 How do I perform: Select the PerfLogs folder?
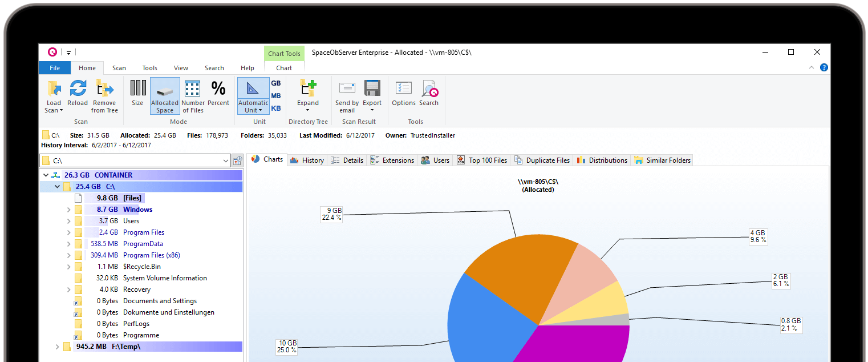141,324
